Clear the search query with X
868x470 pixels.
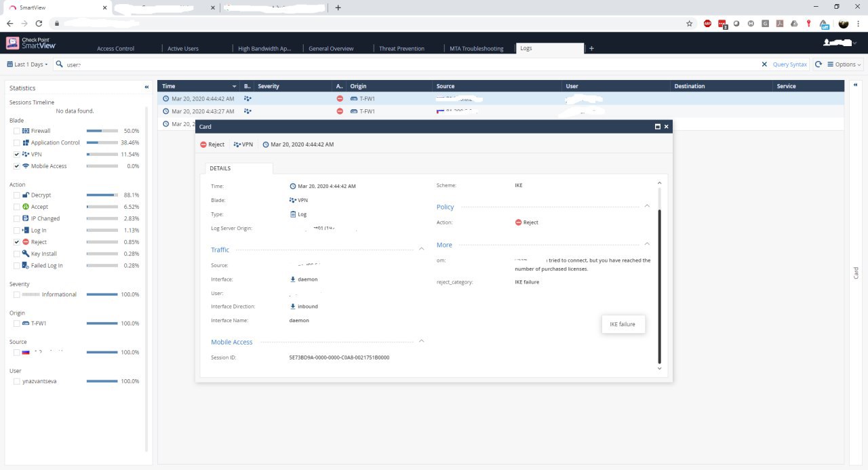766,64
